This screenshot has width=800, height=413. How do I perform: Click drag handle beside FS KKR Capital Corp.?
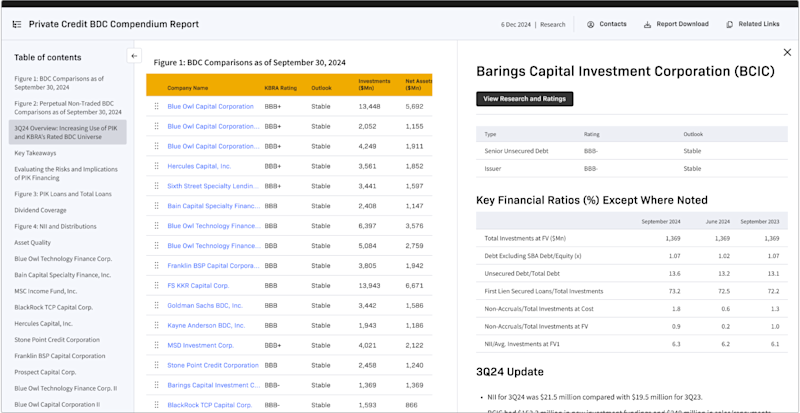[x=157, y=285]
